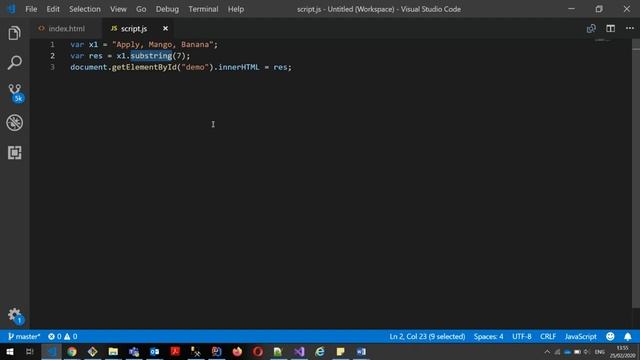Open Outlook from taskbar
The width and height of the screenshot is (640, 360).
pos(154,351)
